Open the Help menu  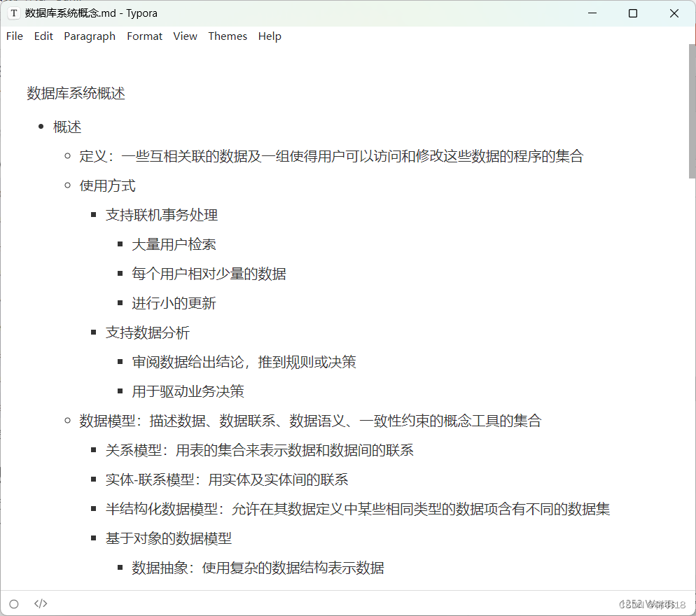(x=270, y=36)
